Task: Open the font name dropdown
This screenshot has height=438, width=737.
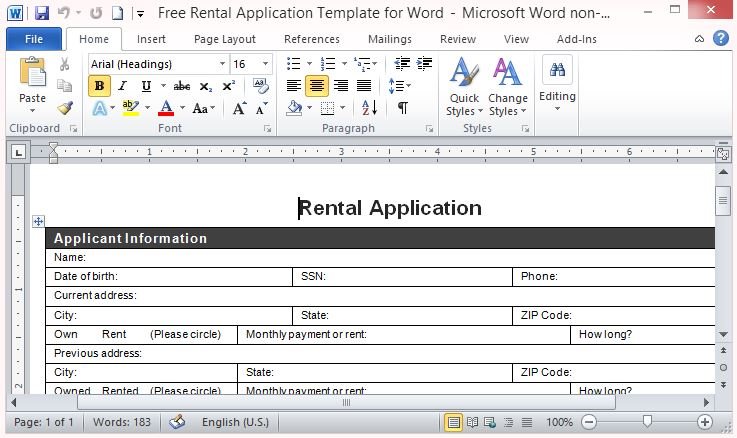Action: (221, 63)
